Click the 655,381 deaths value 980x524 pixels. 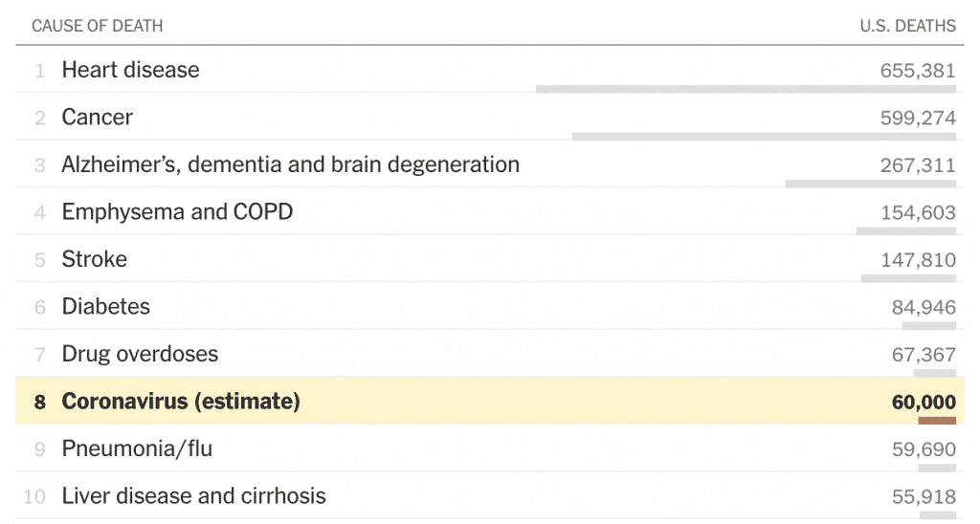tap(918, 71)
